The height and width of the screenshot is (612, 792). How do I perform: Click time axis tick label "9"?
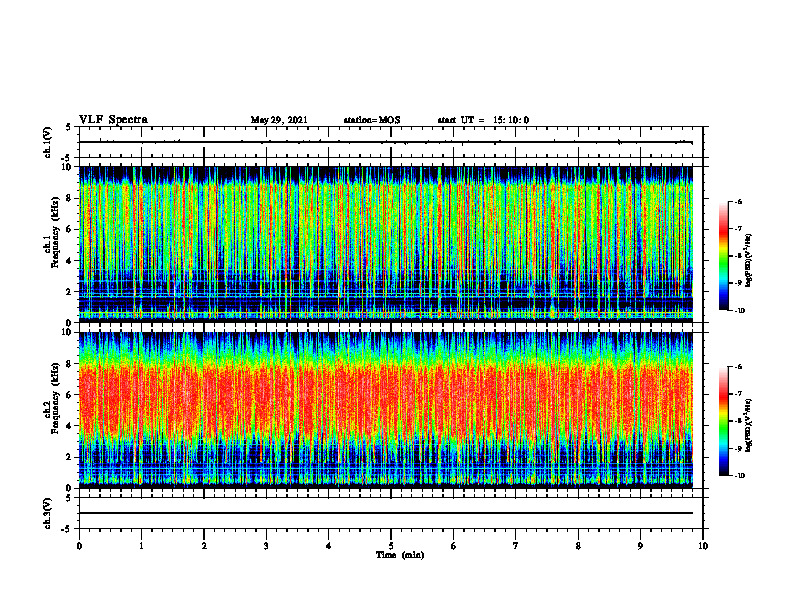click(x=640, y=546)
